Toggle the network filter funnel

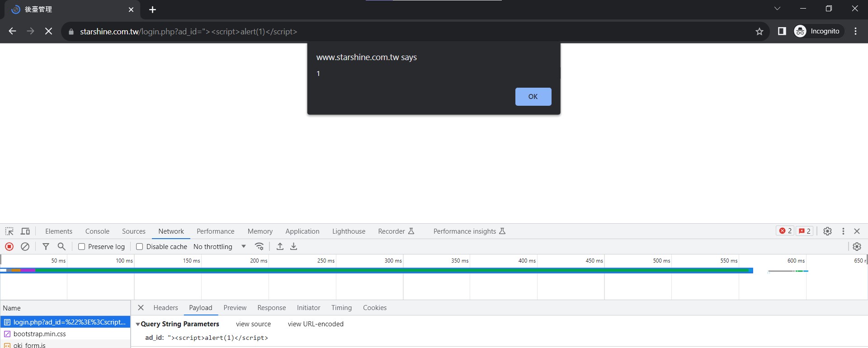[x=46, y=246]
